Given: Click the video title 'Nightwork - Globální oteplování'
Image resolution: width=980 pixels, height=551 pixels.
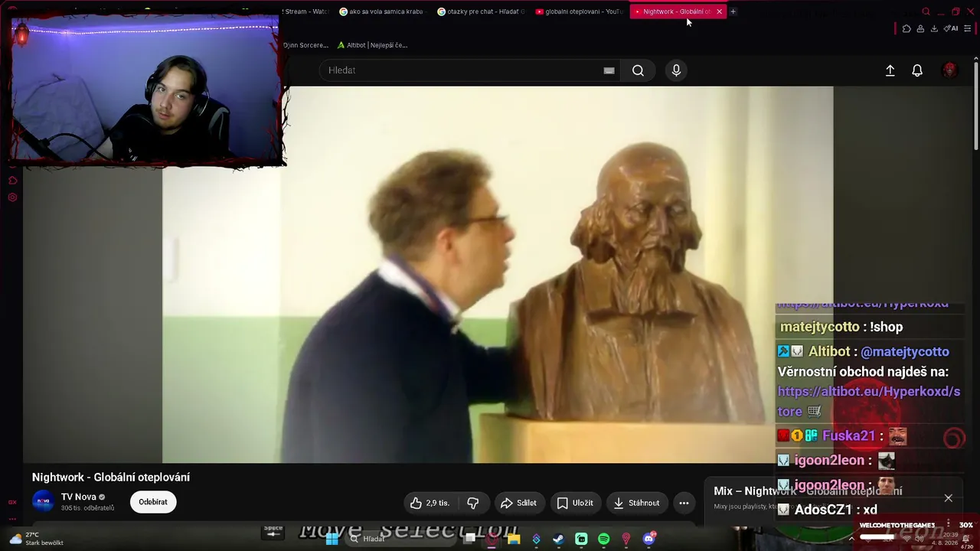Looking at the screenshot, I should (x=111, y=477).
